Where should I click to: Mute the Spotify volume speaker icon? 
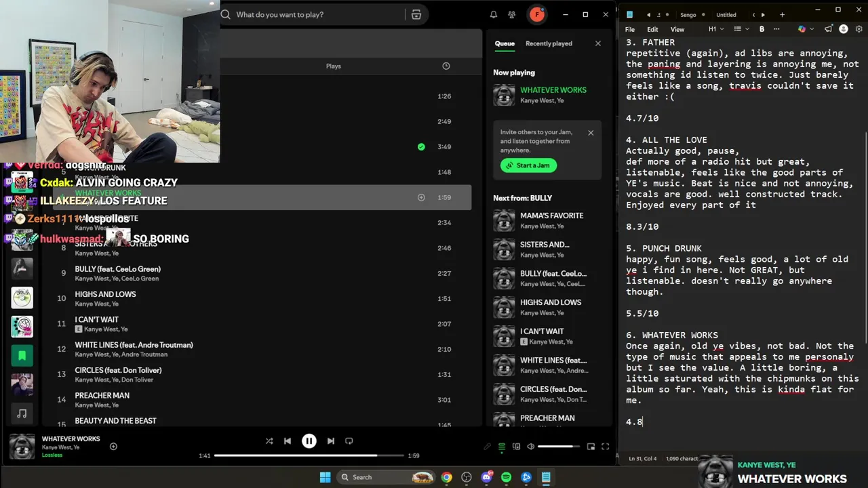pyautogui.click(x=530, y=447)
